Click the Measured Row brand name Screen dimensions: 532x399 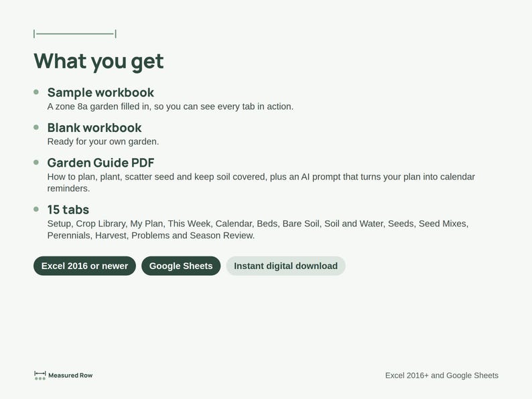[x=70, y=376]
